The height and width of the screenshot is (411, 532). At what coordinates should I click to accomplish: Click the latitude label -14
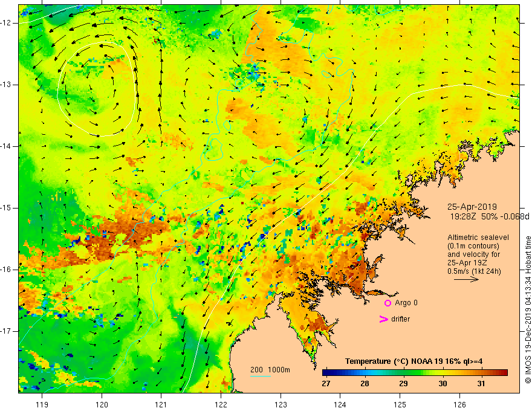coord(6,146)
